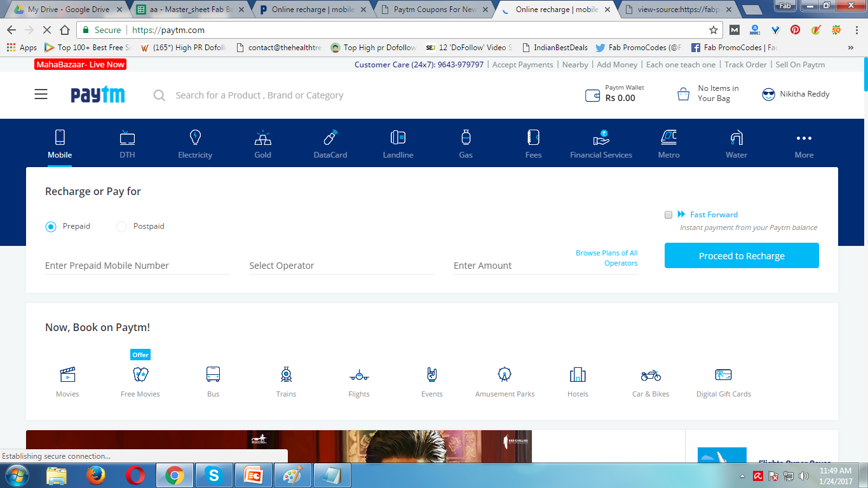This screenshot has width=868, height=488.
Task: Select the Gold category
Action: [x=262, y=144]
